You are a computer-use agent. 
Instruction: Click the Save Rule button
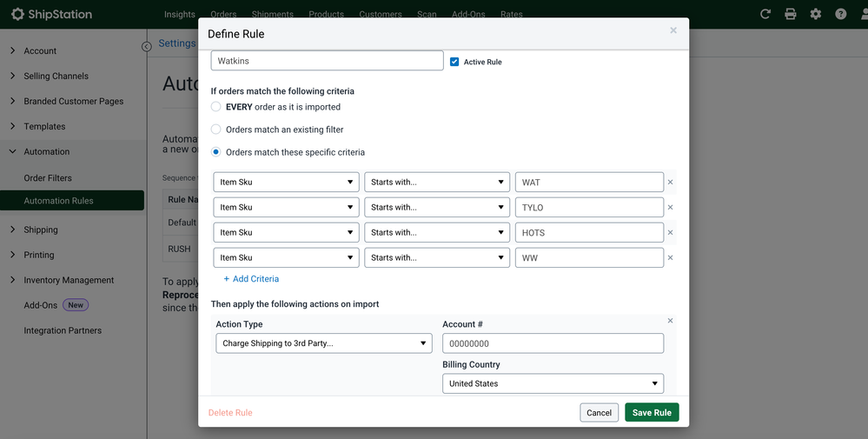(651, 412)
